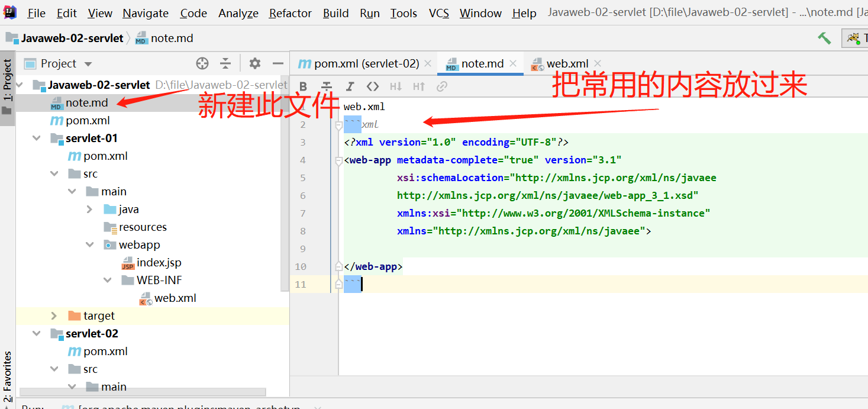
Task: Open the Run menu
Action: (x=370, y=13)
